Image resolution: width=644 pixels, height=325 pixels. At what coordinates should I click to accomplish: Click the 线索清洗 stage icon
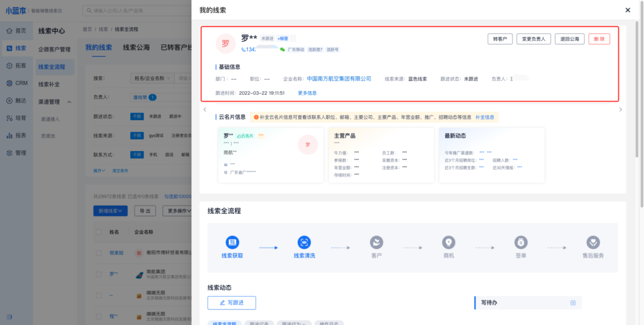(304, 242)
